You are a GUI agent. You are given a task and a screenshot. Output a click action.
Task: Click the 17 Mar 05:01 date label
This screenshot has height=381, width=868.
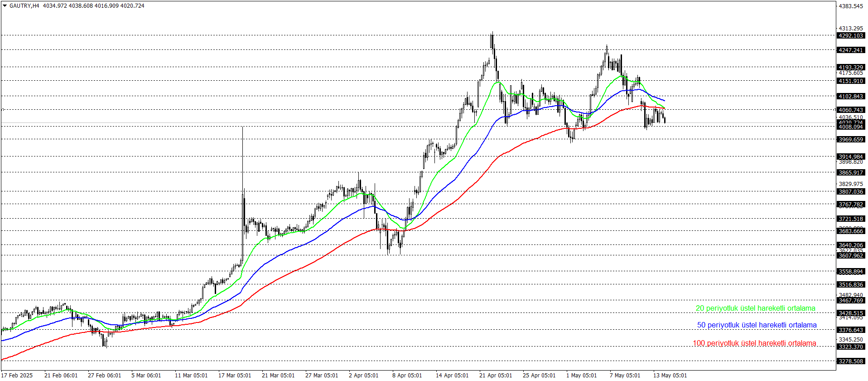[235, 376]
